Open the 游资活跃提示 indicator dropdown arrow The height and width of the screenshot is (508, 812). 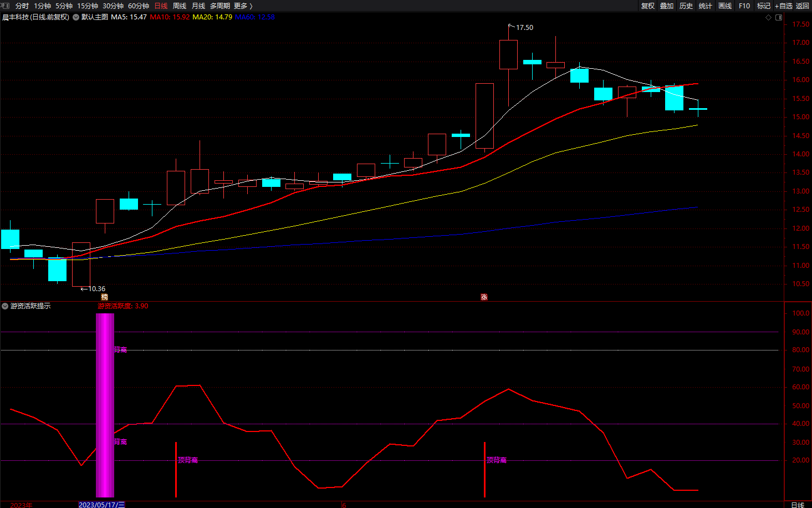click(5, 306)
